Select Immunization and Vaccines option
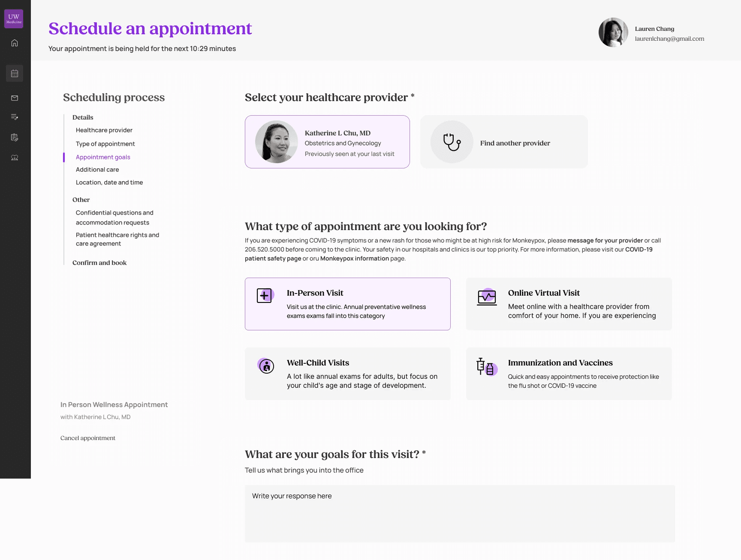Screen dimensions: 741x560 pyautogui.click(x=569, y=374)
